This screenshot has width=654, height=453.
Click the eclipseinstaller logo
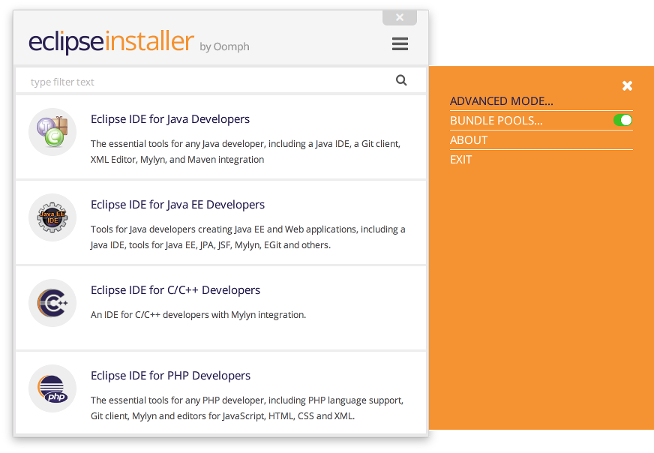pyautogui.click(x=111, y=42)
